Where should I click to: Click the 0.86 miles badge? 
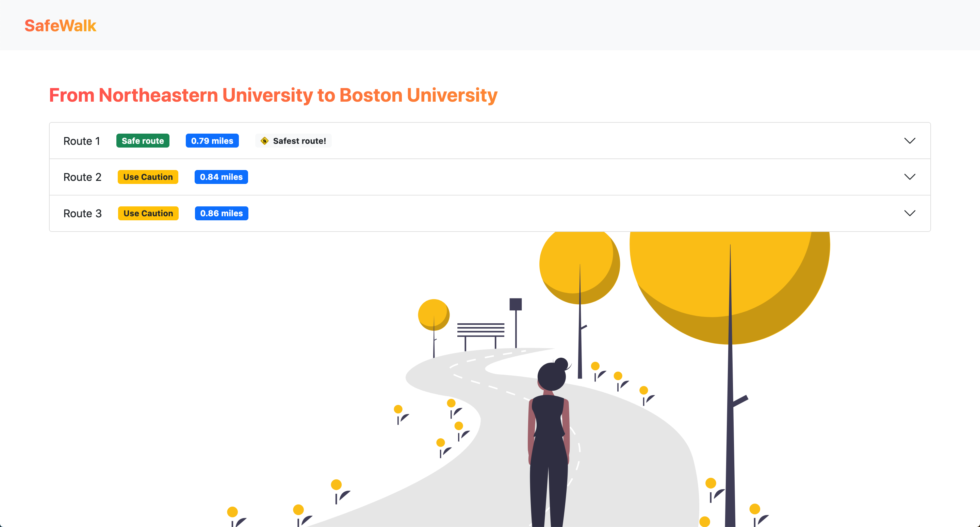coord(222,213)
